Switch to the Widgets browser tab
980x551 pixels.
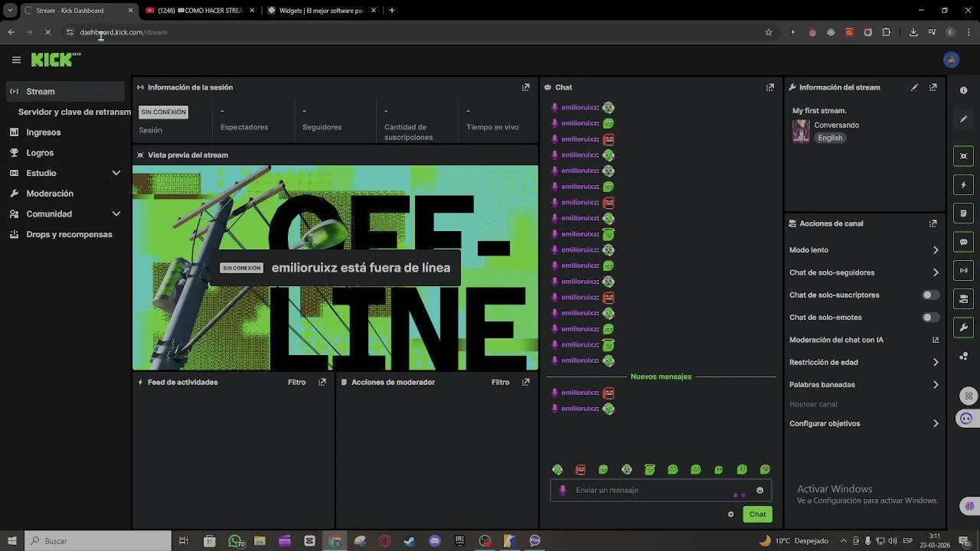pos(322,11)
